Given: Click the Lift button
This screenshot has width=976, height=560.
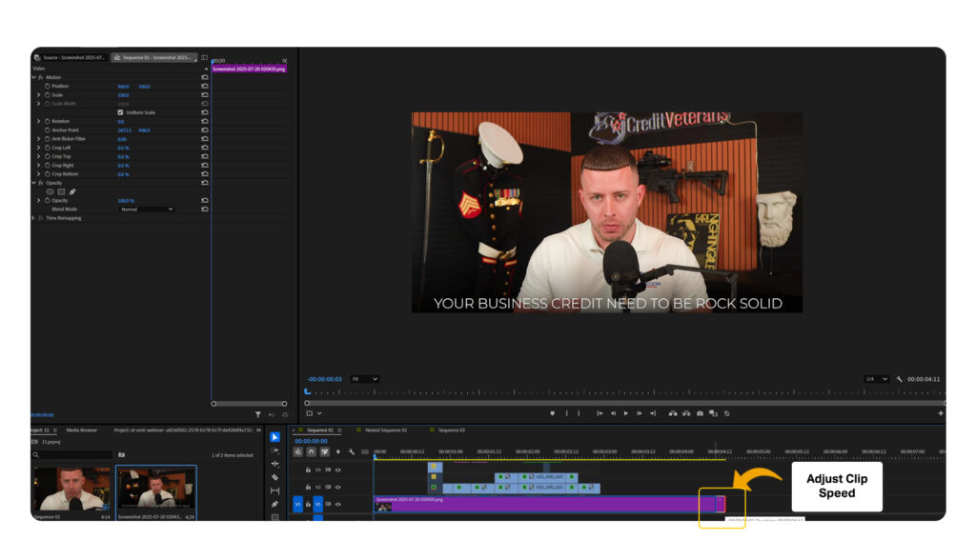Looking at the screenshot, I should pos(673,413).
